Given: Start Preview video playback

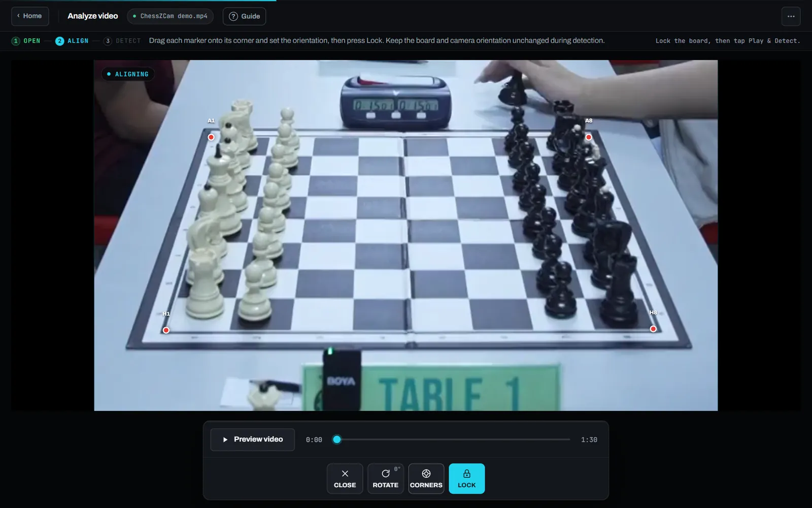Looking at the screenshot, I should point(252,439).
